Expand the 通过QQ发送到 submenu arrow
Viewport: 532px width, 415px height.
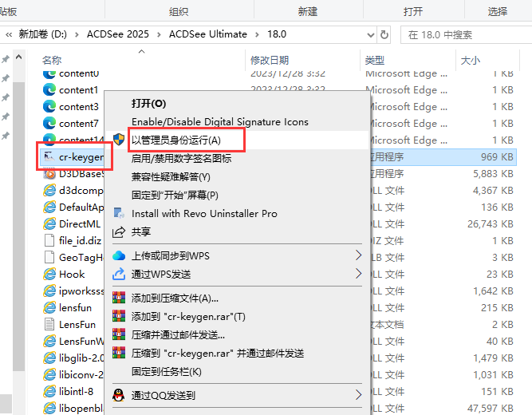point(358,394)
